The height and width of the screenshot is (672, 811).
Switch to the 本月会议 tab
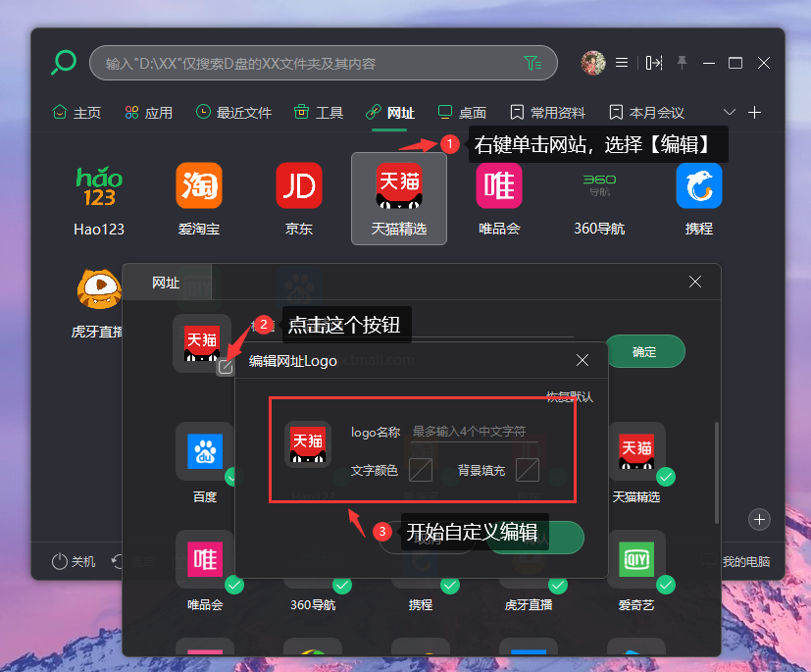pyautogui.click(x=646, y=112)
